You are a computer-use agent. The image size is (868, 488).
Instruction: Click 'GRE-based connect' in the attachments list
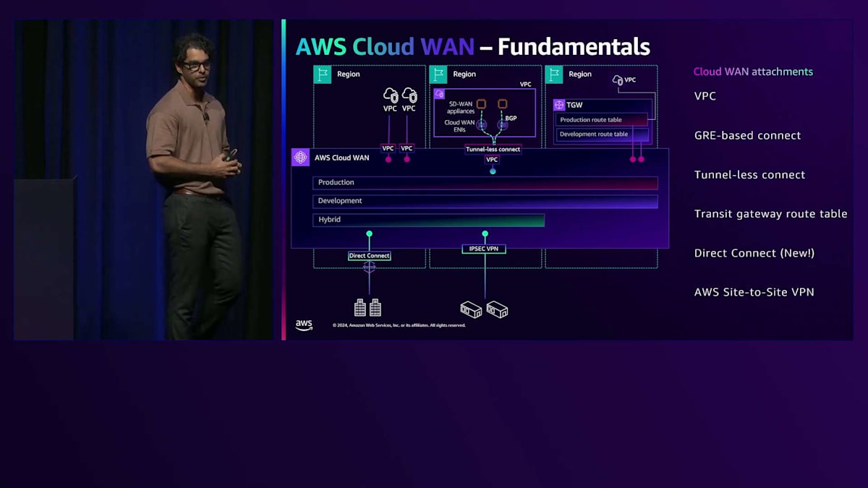coord(747,135)
